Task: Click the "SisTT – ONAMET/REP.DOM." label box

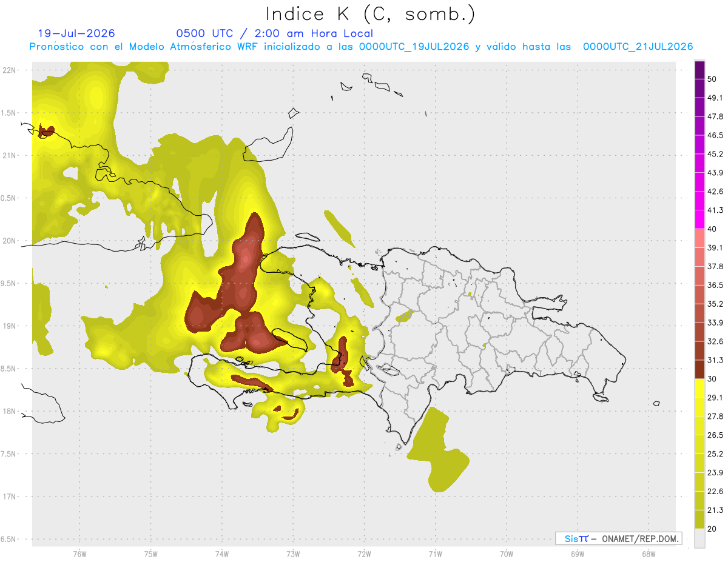Action: pyautogui.click(x=619, y=538)
